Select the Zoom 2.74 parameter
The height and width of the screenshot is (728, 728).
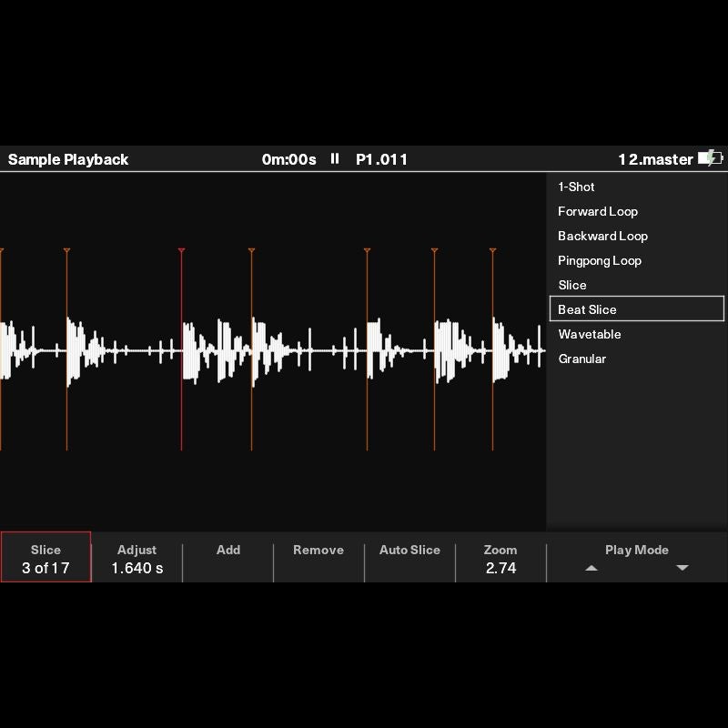[500, 557]
